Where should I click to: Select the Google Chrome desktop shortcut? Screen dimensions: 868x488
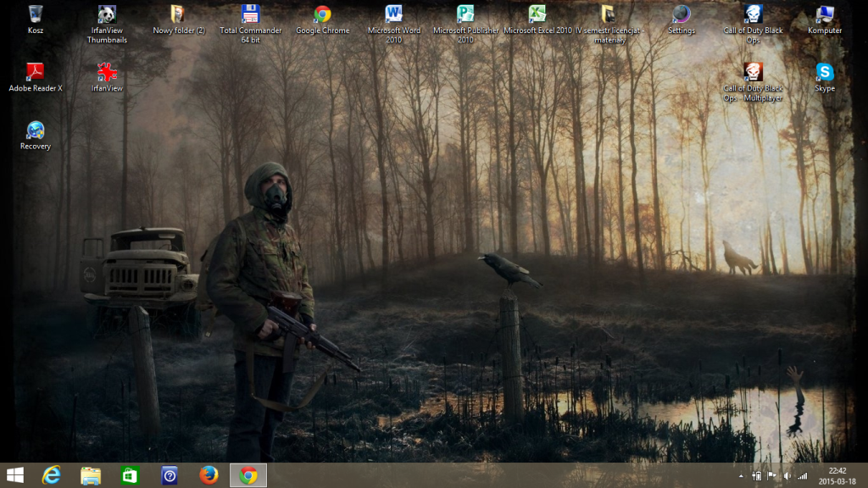(x=323, y=20)
